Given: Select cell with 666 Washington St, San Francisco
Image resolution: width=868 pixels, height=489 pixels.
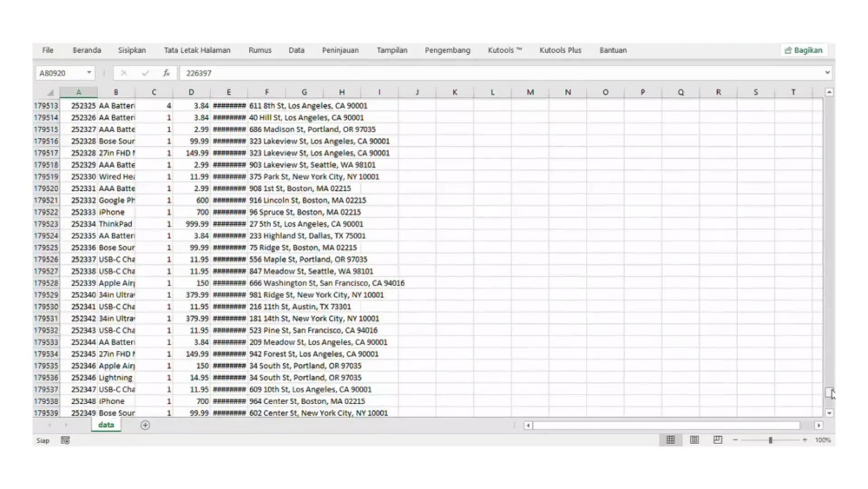Looking at the screenshot, I should pos(326,283).
